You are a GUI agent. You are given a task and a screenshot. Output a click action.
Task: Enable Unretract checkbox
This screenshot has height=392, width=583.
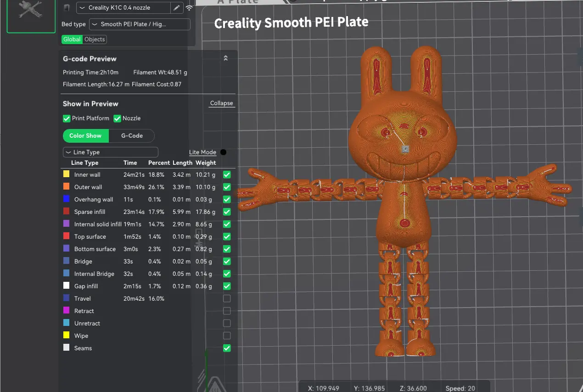tap(227, 323)
